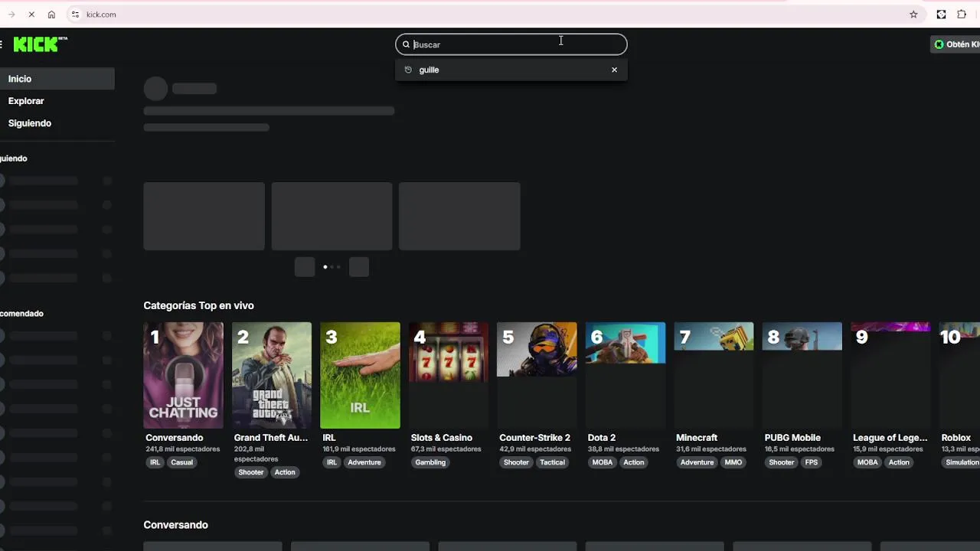Stop page loading in browser
Viewport: 980px width, 551px height.
[31, 15]
